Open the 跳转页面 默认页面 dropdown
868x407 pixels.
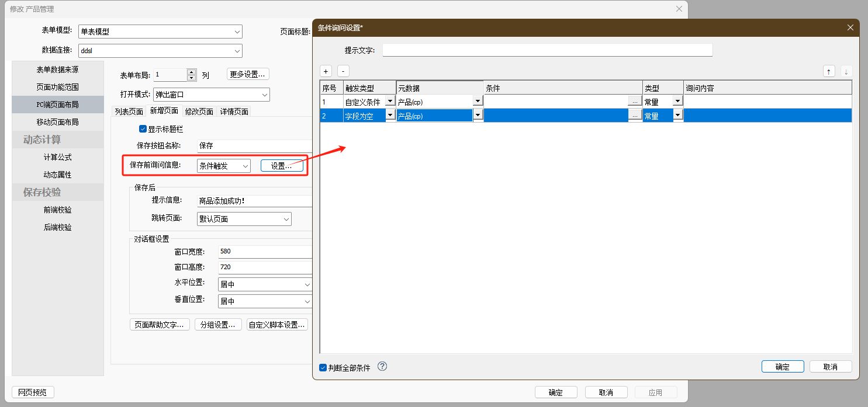(244, 219)
